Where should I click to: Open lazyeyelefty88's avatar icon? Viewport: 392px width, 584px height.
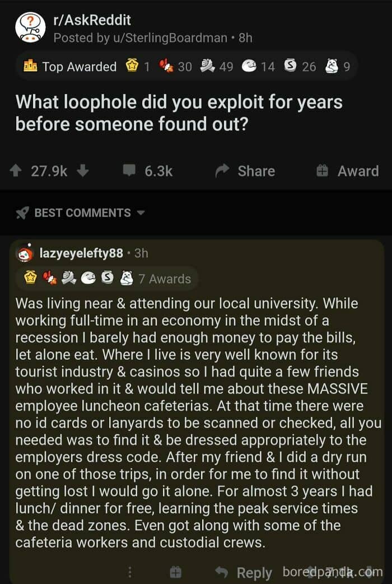[x=25, y=253]
